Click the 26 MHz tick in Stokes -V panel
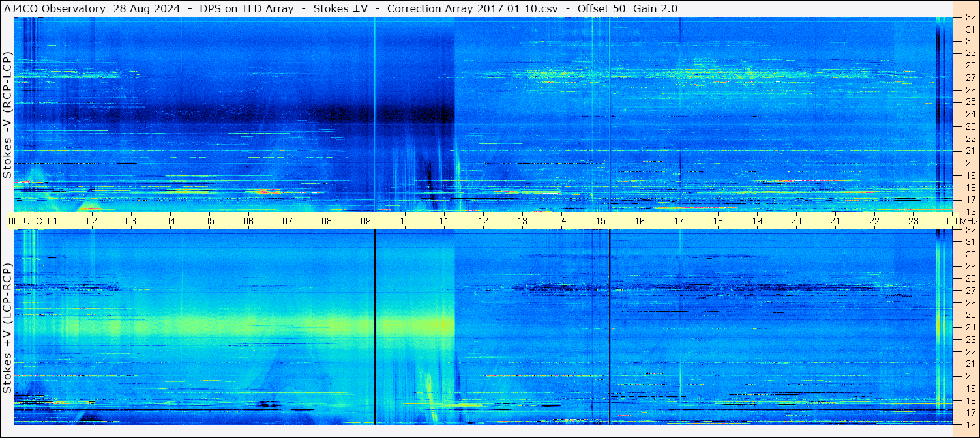 point(970,90)
